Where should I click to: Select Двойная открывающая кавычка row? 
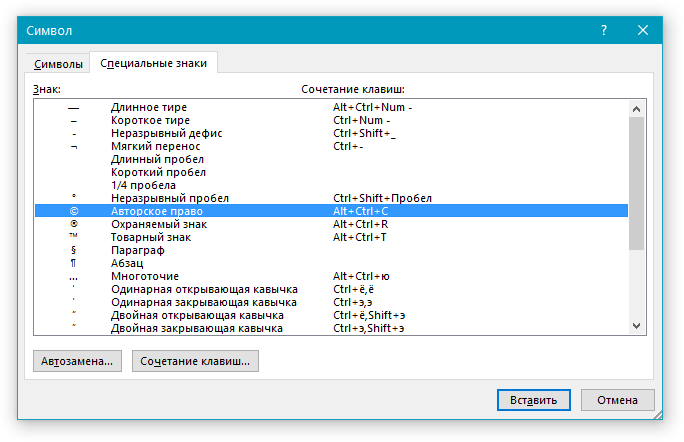click(x=332, y=315)
